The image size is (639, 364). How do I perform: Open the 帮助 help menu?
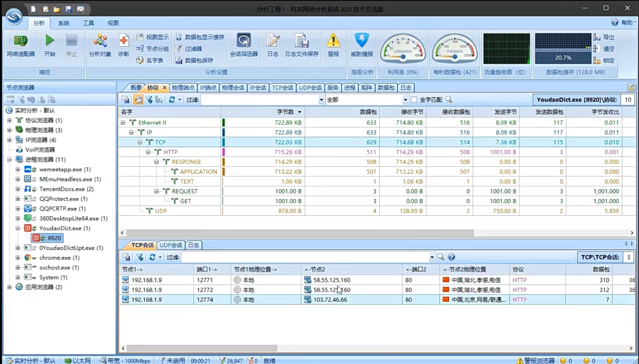624,22
